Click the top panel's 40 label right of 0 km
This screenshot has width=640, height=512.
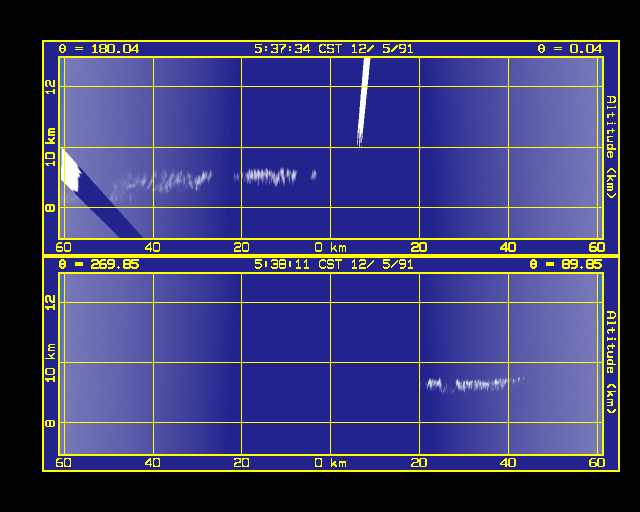pos(508,247)
